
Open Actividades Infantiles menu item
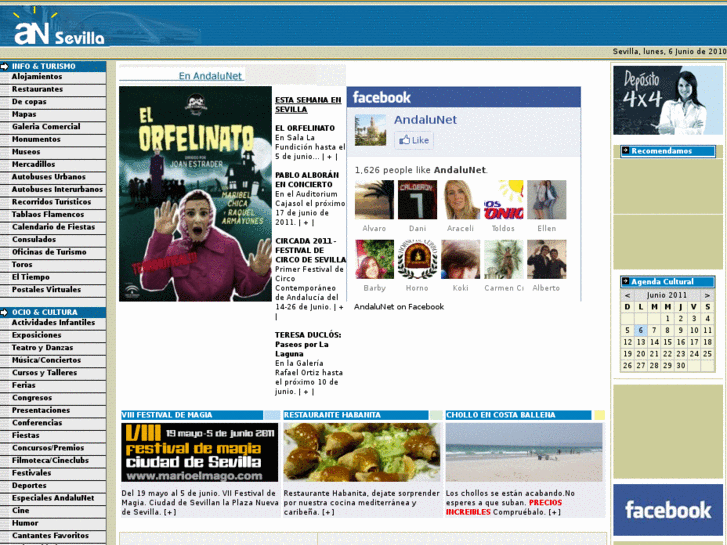tap(53, 322)
